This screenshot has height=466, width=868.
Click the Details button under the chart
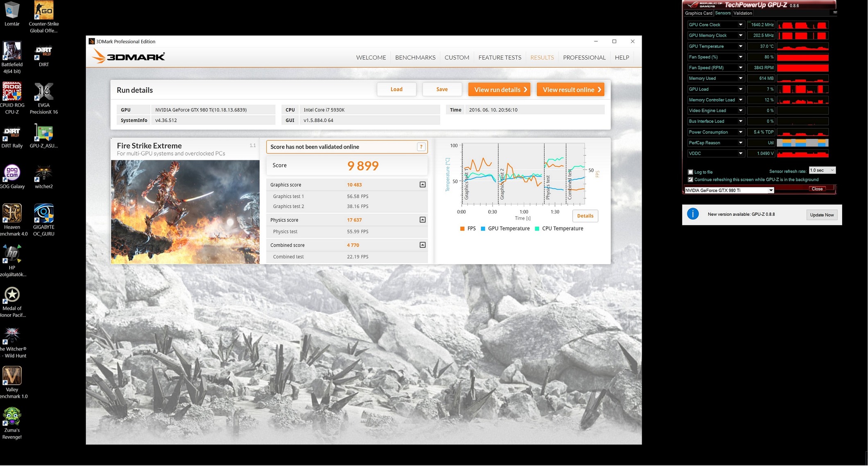[585, 216]
